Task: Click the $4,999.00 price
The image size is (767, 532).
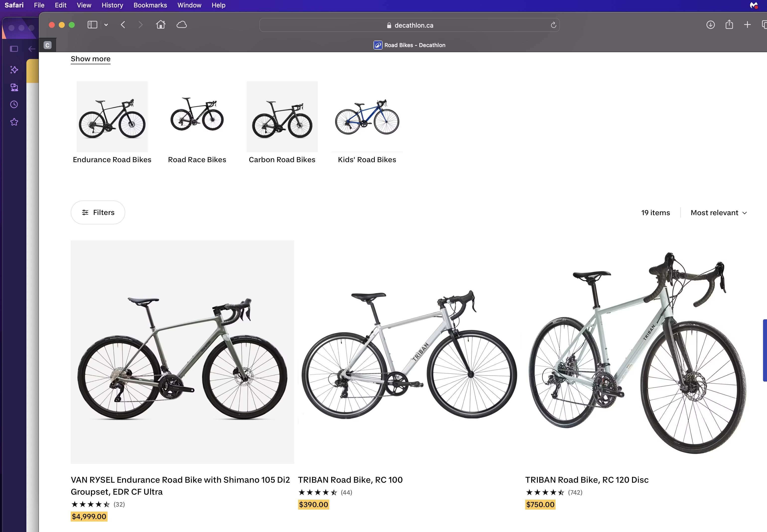Action: tap(89, 517)
